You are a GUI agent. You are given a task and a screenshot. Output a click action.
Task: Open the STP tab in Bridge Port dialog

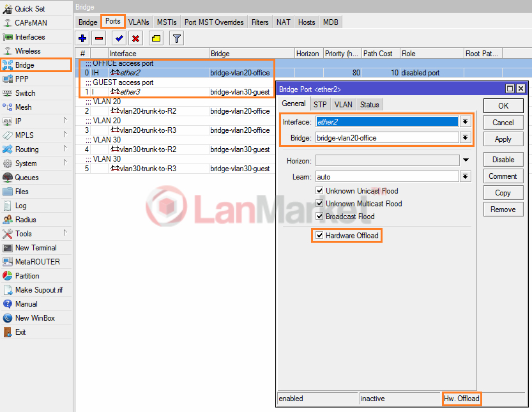(x=320, y=105)
